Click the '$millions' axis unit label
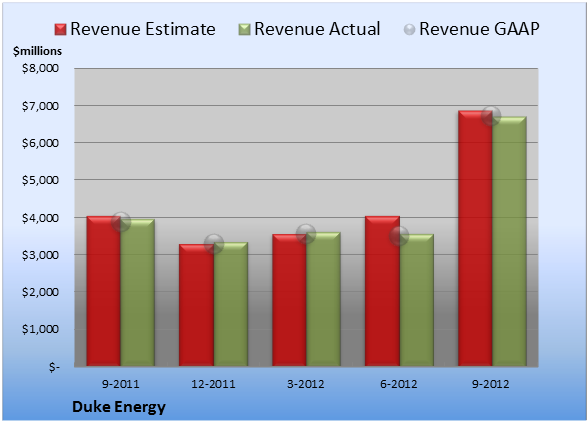The image size is (588, 422). tap(37, 51)
